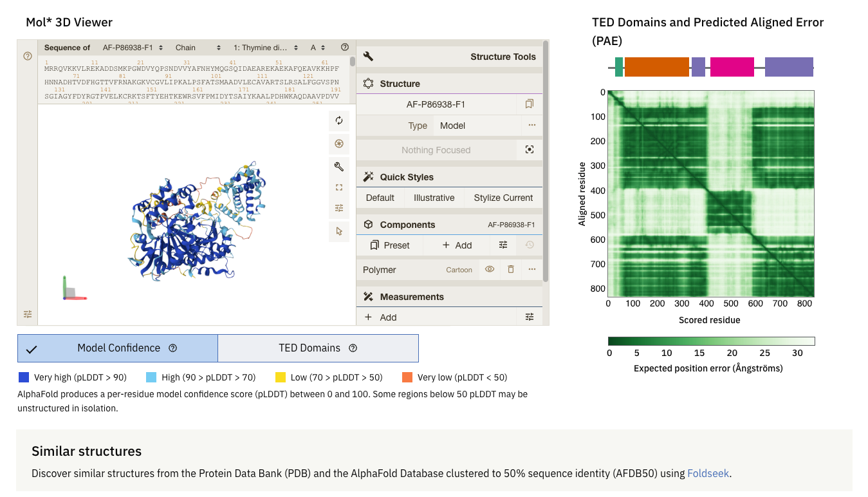Reset the camera orientation in the 3D viewer
The image size is (868, 497).
(339, 120)
